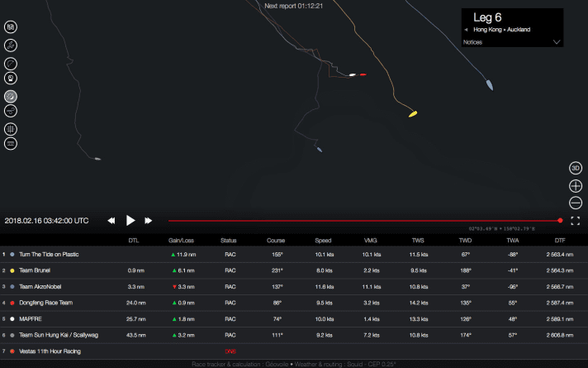Image resolution: width=588 pixels, height=368 pixels.
Task: Rewind the race playback
Action: (111, 221)
